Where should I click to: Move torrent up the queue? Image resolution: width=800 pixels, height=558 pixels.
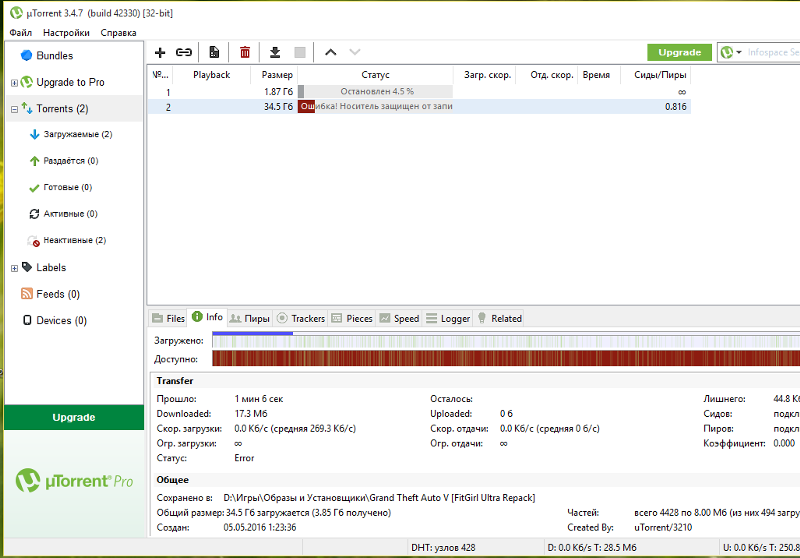(x=331, y=52)
